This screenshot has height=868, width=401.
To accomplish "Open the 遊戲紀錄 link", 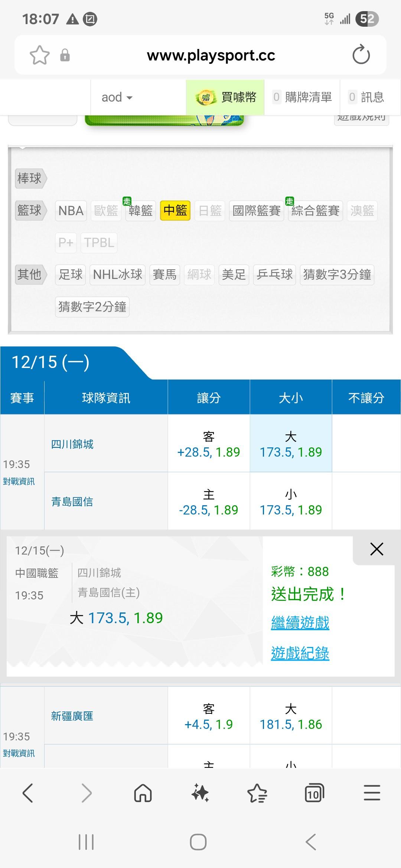I will pos(300,653).
